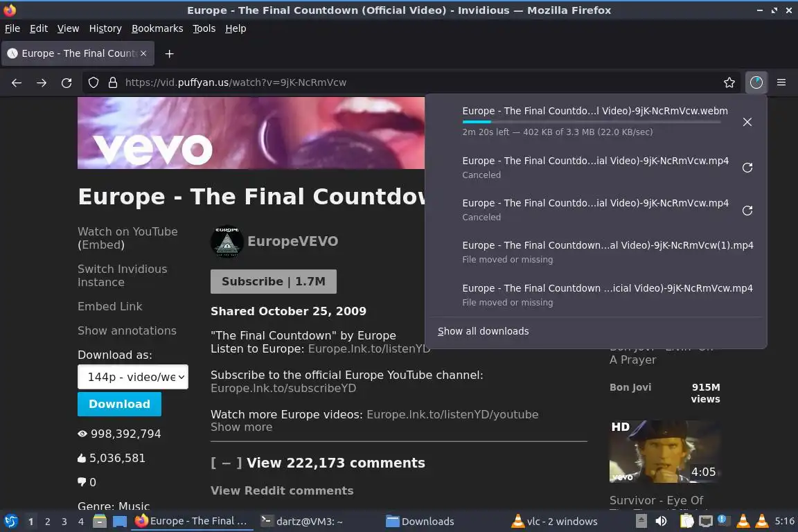
Task: Reload the current page
Action: point(66,82)
